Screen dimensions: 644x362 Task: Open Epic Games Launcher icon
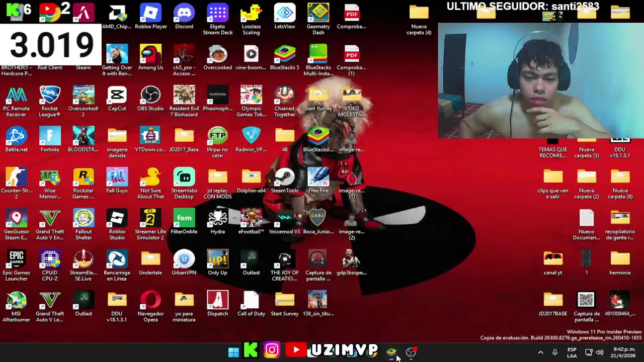(16, 266)
